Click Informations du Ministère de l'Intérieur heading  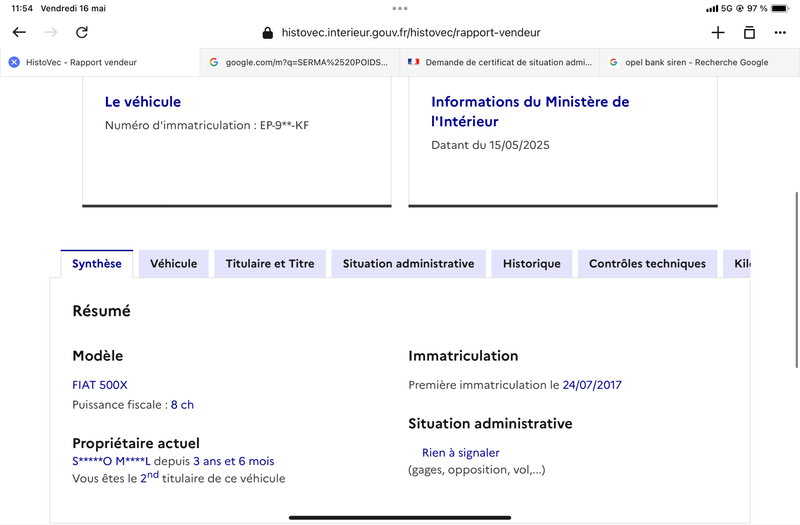[530, 111]
